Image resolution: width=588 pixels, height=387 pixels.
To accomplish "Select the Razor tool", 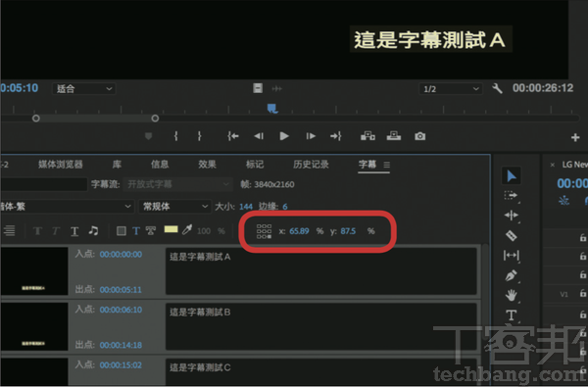I will coord(512,235).
